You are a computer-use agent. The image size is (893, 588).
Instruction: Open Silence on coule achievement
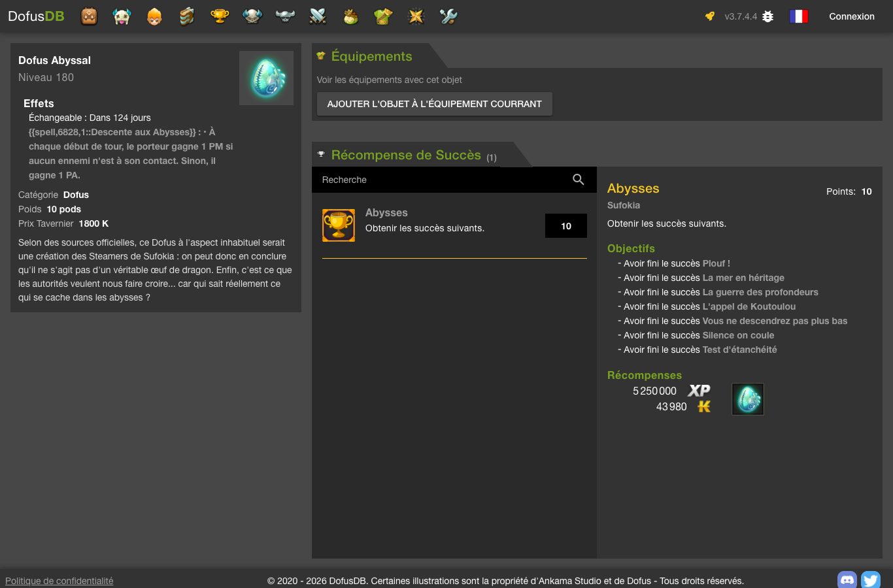point(738,335)
